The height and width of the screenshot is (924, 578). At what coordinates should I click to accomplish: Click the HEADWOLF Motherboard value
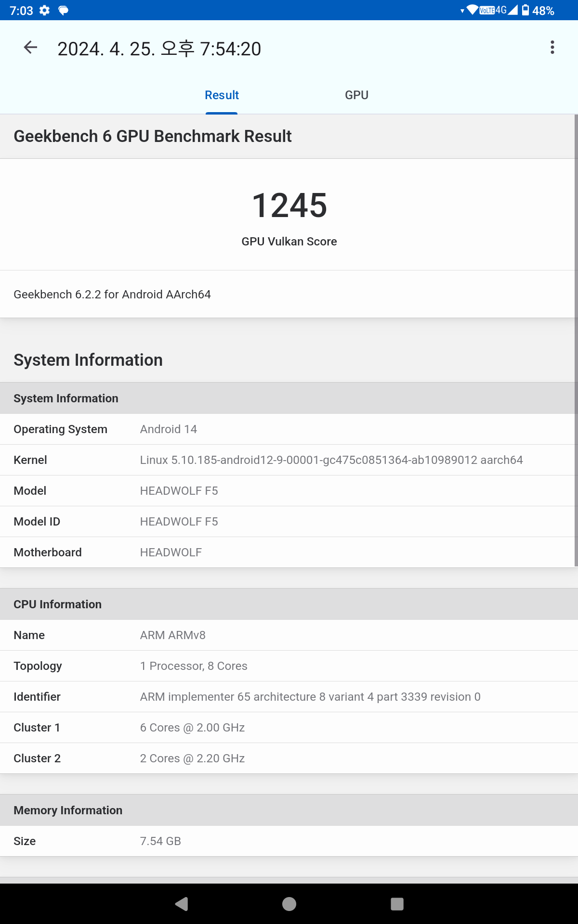tap(171, 552)
